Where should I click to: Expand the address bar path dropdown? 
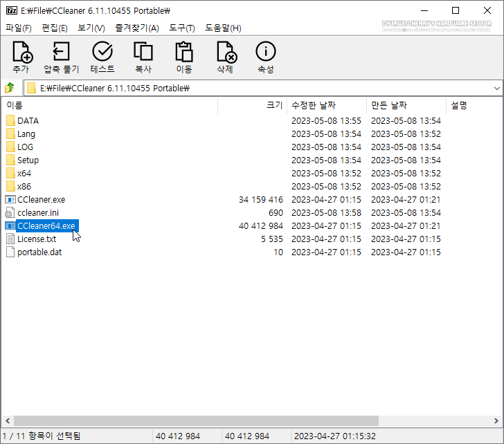496,89
